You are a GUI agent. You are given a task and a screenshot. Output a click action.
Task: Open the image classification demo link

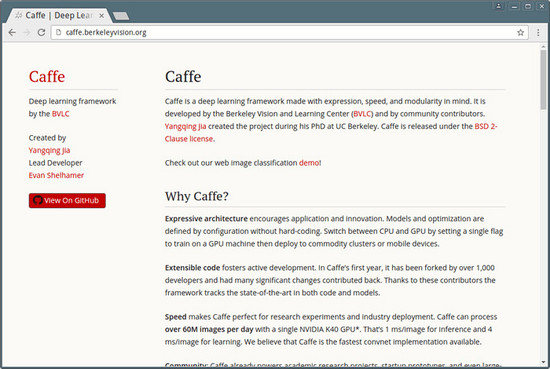[309, 163]
